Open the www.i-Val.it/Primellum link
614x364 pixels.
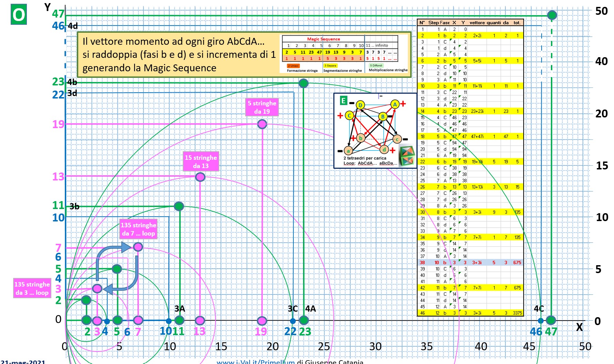(255, 362)
